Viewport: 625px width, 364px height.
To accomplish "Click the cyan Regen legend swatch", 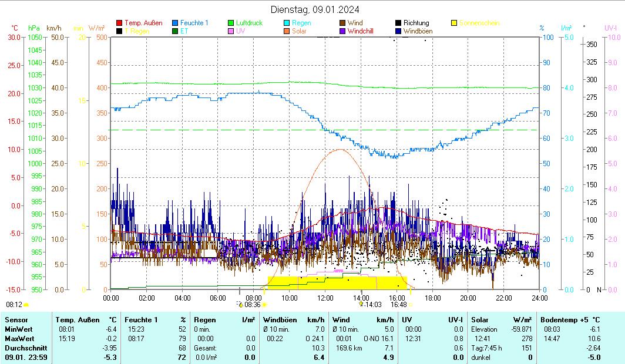I will coord(287,23).
